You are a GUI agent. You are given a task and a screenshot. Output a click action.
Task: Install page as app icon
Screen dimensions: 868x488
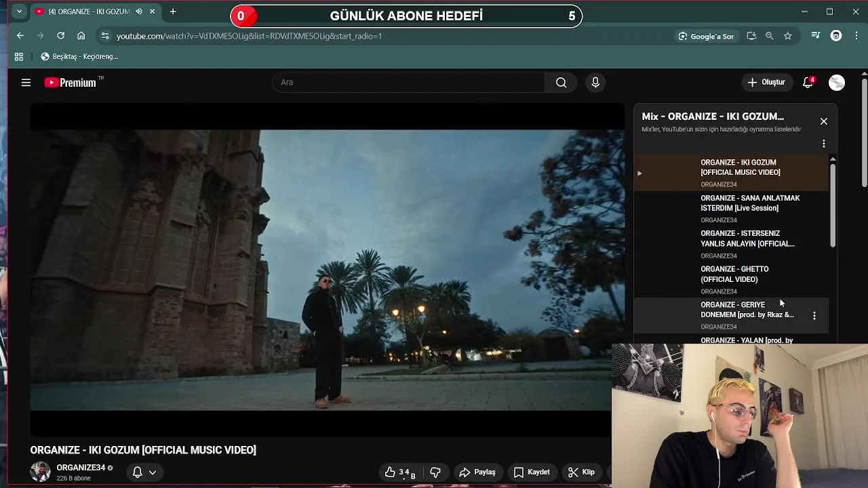click(751, 36)
